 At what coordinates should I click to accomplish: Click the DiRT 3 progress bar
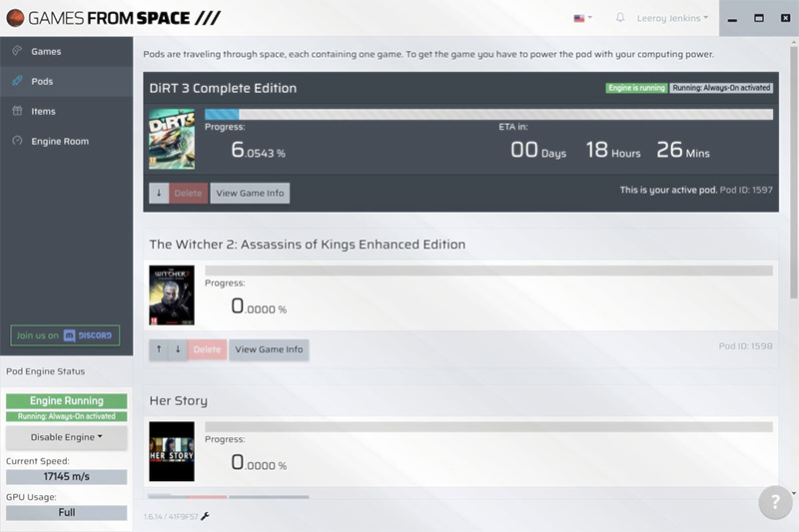[488, 114]
